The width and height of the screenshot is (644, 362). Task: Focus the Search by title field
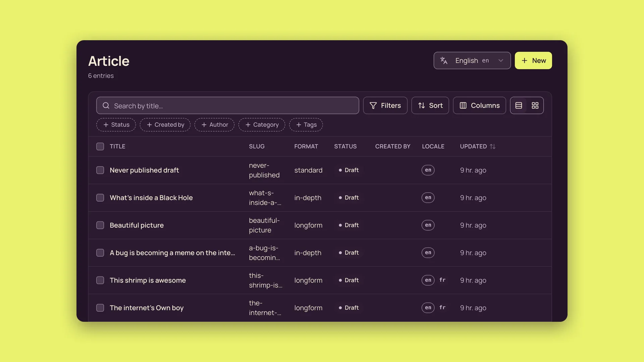(227, 106)
